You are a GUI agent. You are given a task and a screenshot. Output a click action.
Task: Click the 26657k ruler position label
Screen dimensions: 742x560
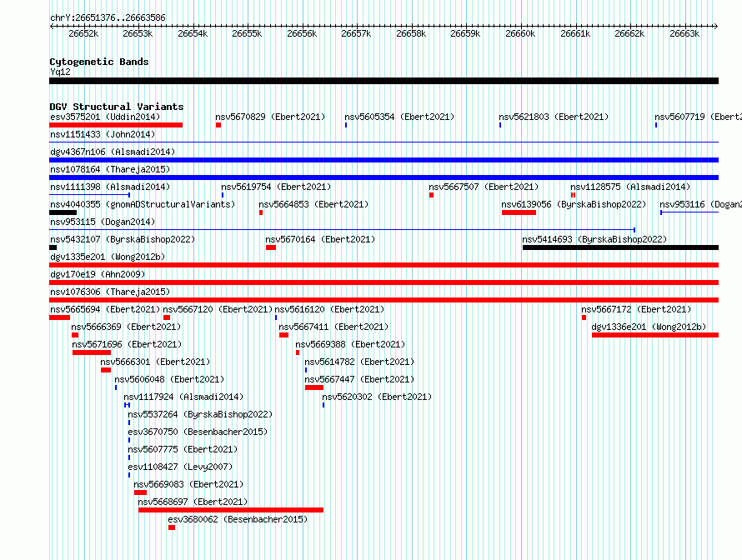click(x=356, y=33)
